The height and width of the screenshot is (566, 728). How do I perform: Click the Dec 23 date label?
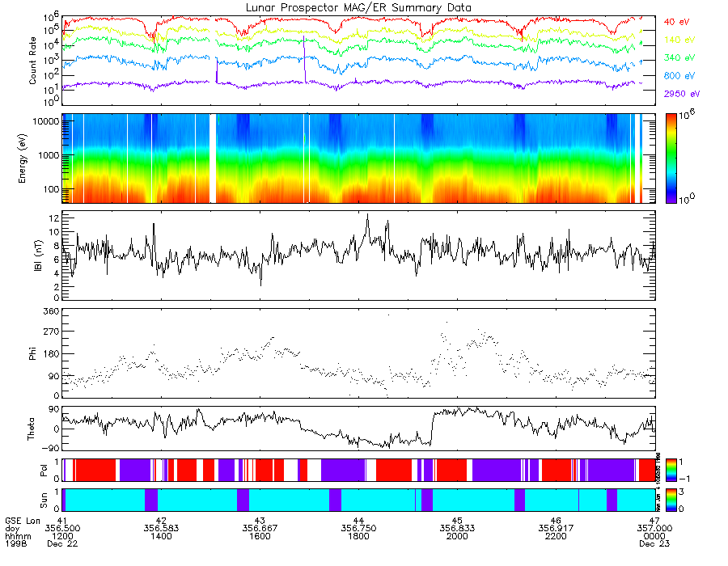[654, 543]
